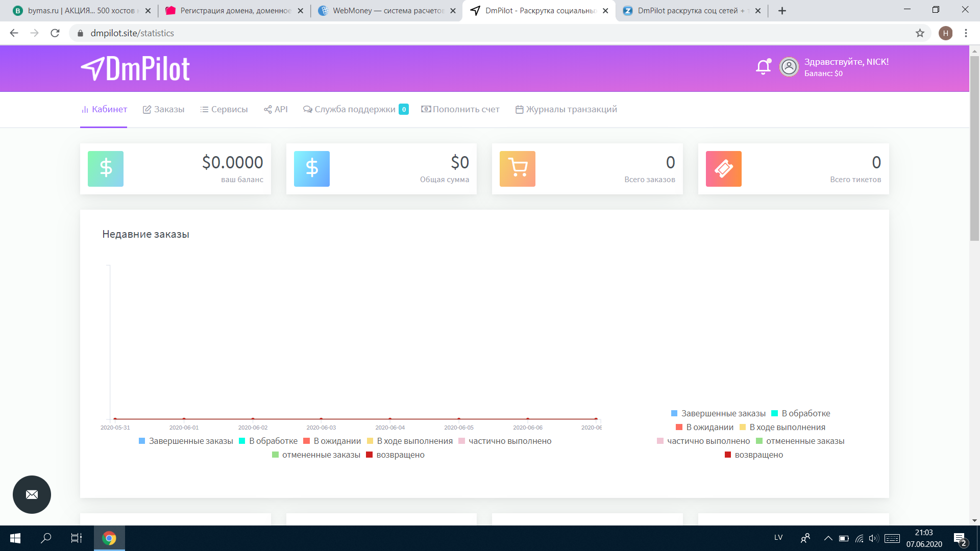Click the $0.0000 balance value
The width and height of the screenshot is (980, 551).
233,162
